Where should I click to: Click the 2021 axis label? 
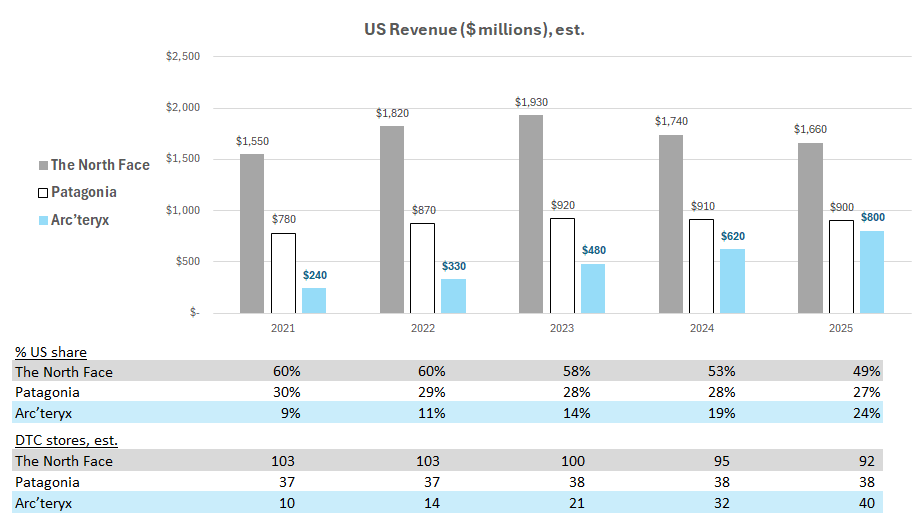pos(283,328)
